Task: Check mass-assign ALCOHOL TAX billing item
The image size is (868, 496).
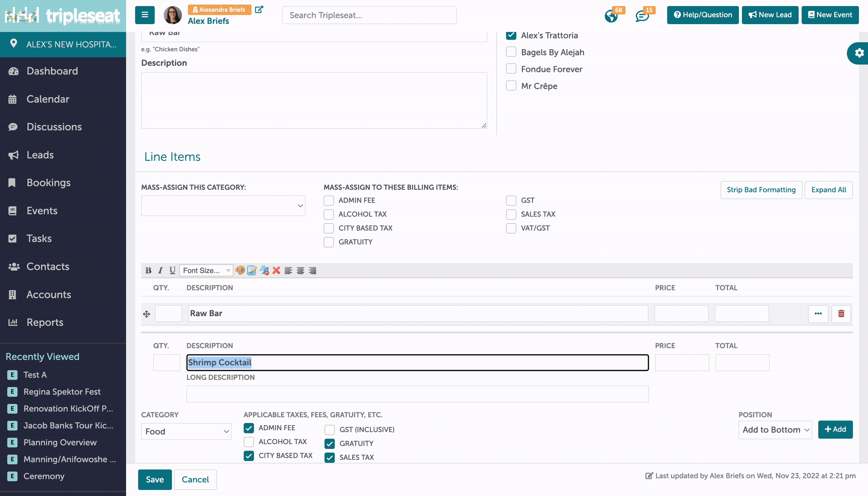Action: pyautogui.click(x=329, y=214)
